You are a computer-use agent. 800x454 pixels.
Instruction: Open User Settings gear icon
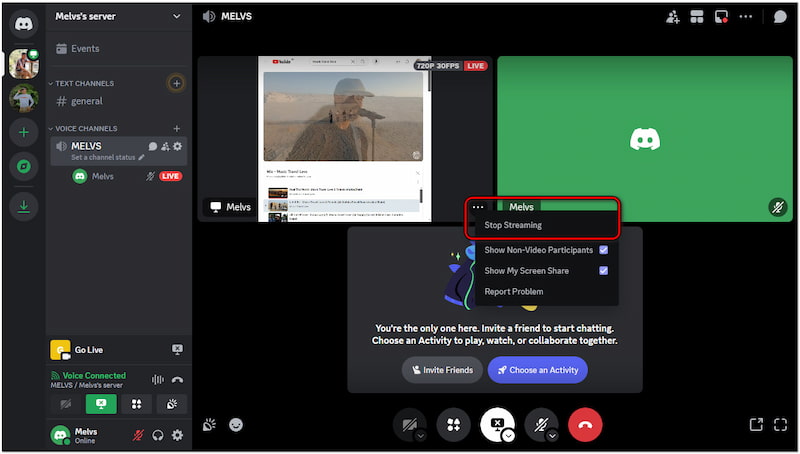[177, 435]
